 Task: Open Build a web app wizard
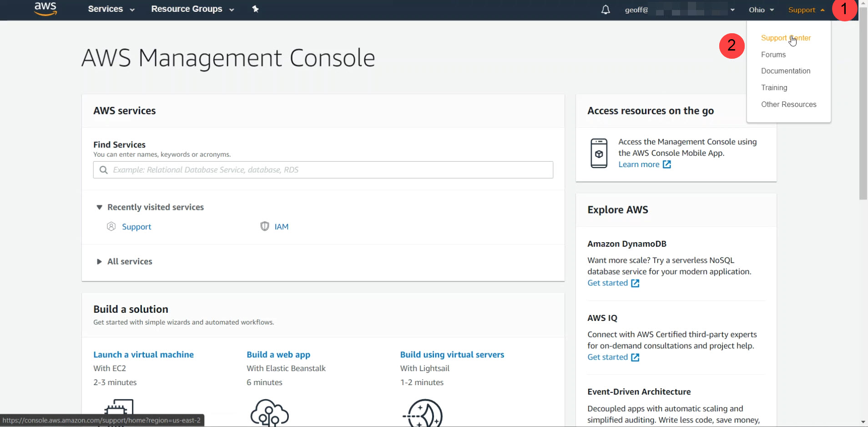pos(278,355)
